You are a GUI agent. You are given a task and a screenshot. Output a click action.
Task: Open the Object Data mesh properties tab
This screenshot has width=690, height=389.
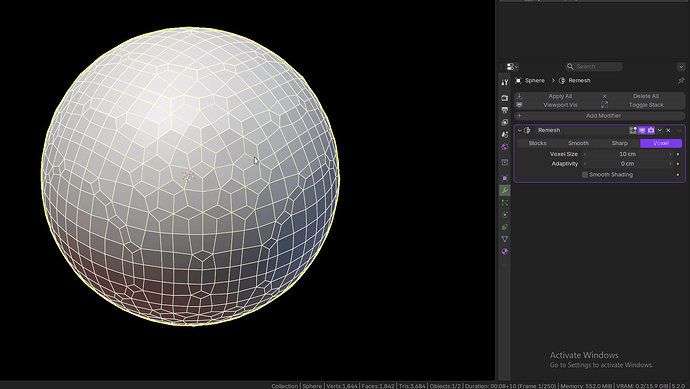(x=505, y=239)
